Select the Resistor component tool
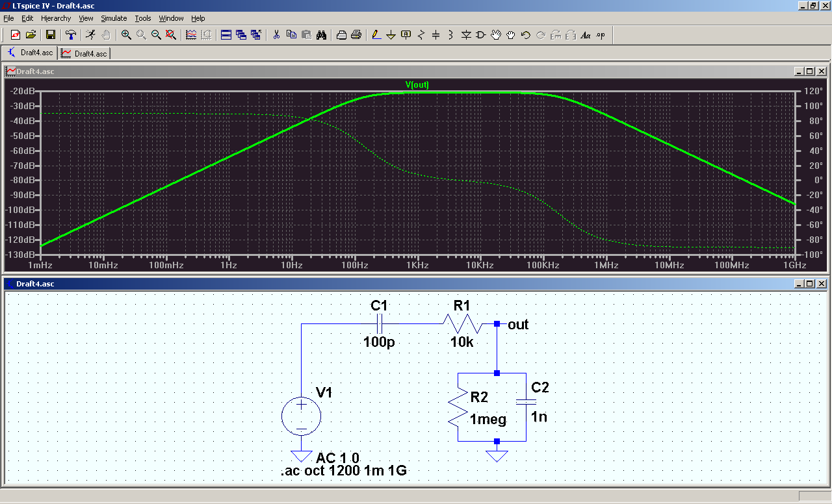The image size is (832, 504). click(421, 35)
